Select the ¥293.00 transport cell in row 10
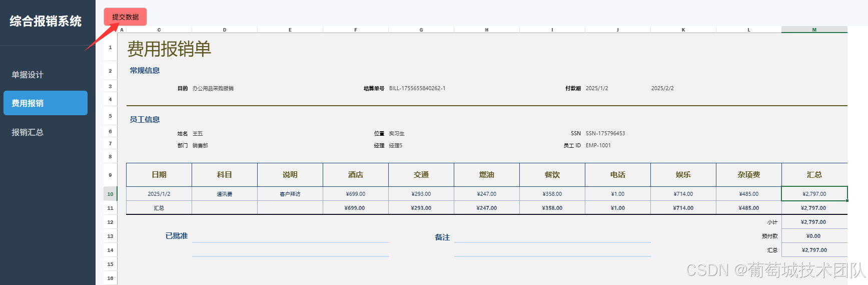The width and height of the screenshot is (868, 285). point(421,194)
